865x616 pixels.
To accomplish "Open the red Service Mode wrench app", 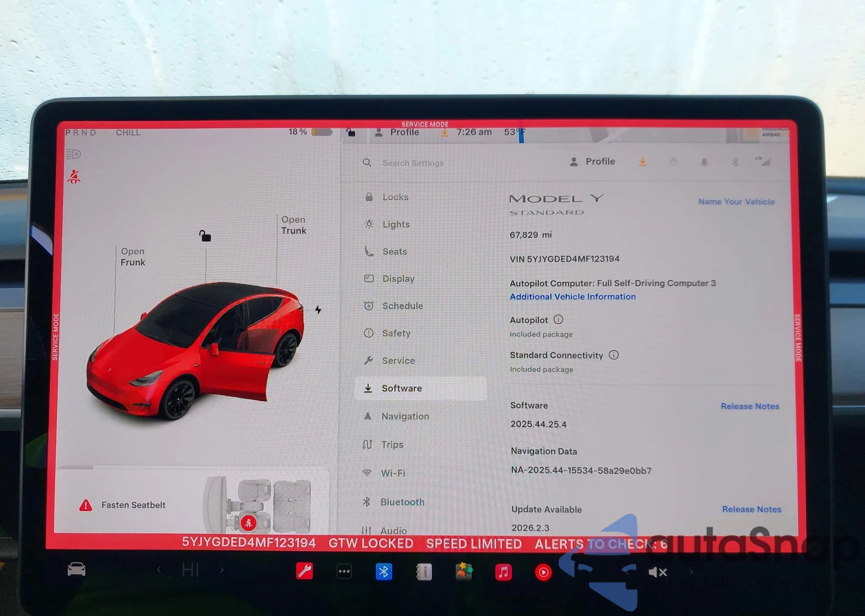I will tap(304, 571).
